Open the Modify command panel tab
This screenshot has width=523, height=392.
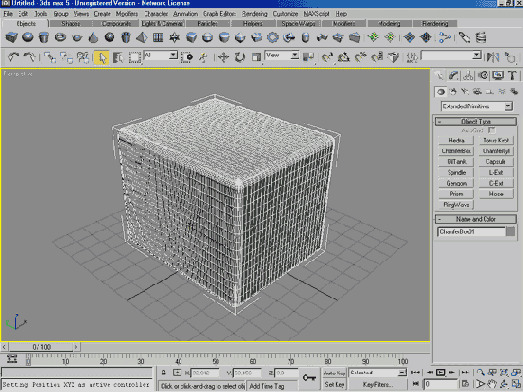[x=453, y=76]
